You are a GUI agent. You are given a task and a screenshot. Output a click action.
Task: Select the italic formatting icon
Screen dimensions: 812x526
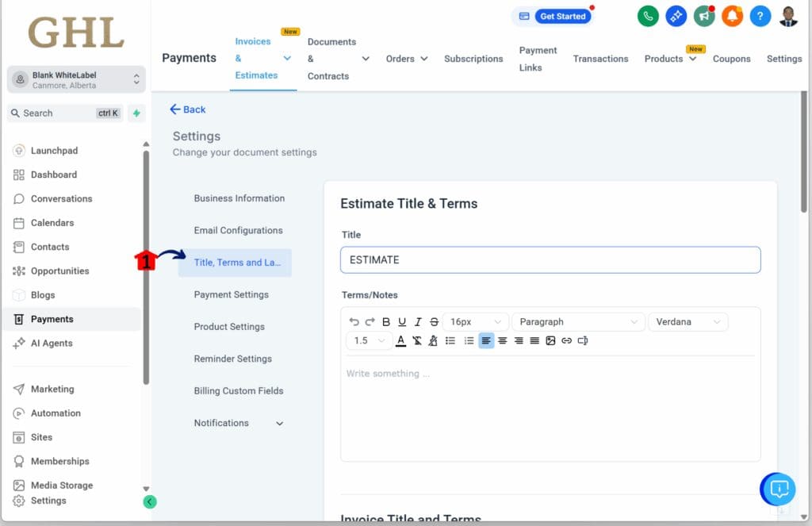(x=418, y=321)
